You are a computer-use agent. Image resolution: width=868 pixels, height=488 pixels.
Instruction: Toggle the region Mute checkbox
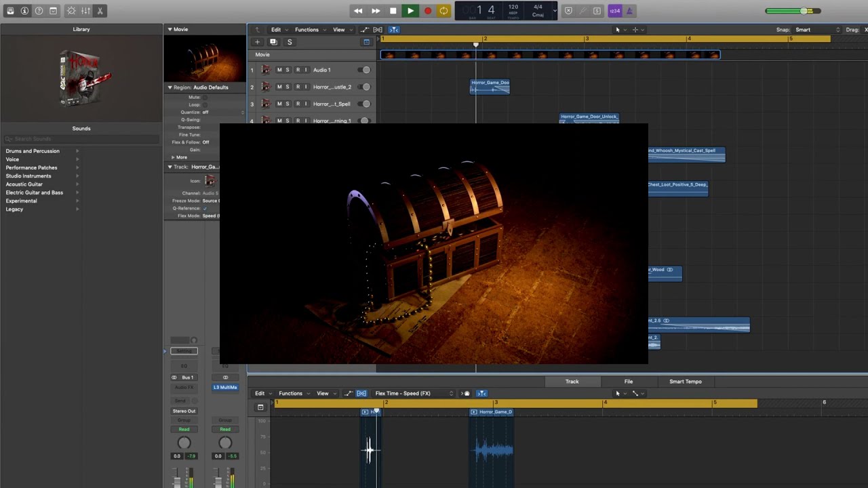[x=205, y=97]
